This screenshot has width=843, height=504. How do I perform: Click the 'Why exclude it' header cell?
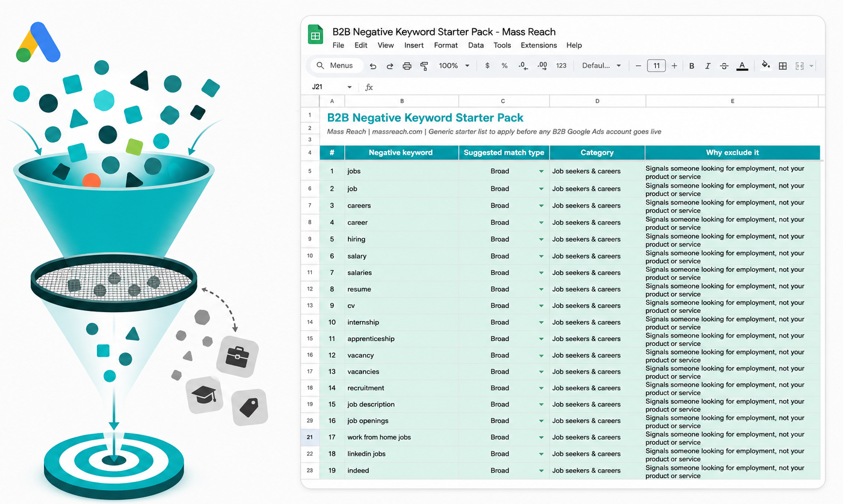tap(732, 153)
